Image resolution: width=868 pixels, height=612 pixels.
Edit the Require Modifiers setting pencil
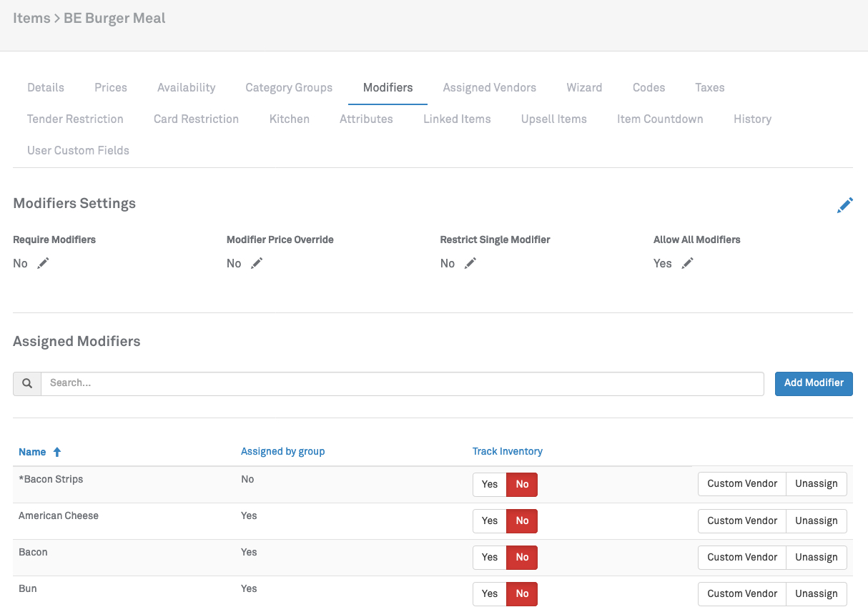[44, 263]
